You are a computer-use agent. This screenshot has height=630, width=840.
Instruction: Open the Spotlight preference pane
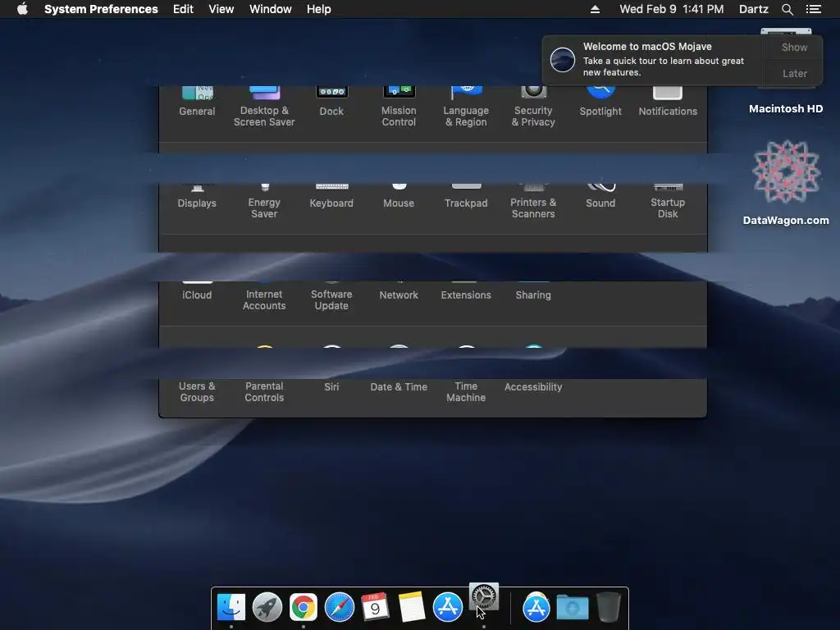click(600, 102)
